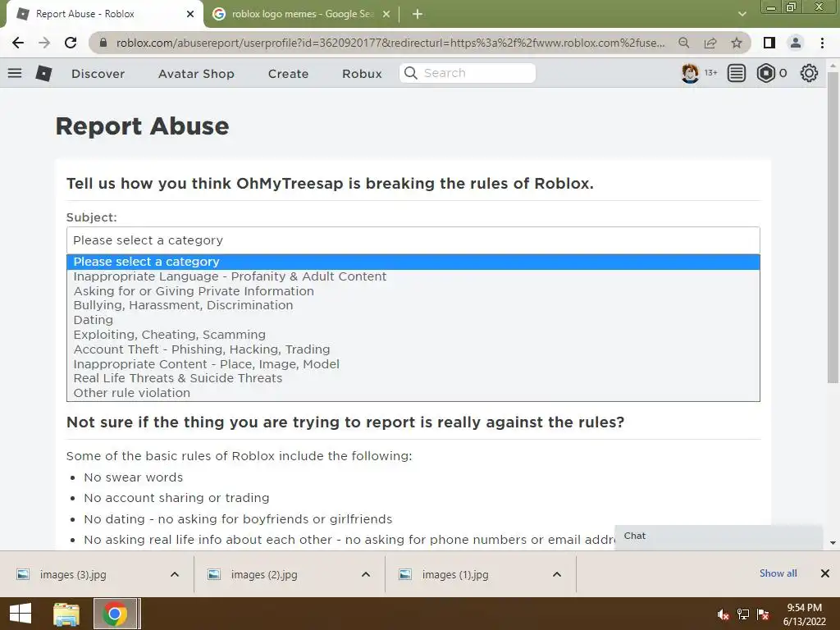Screen dimensions: 840x630
Task: Choose Account Theft - Phishing, Hacking, Trading
Action: point(413,349)
